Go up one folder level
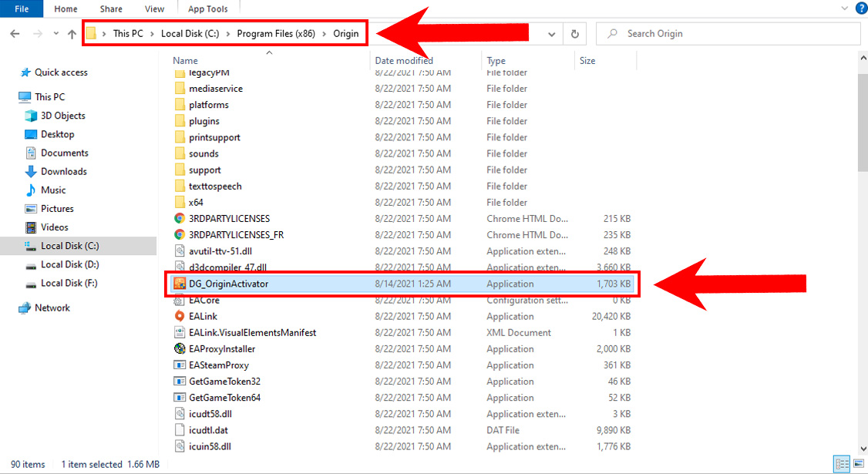Screen dimensions: 868x474 72,34
